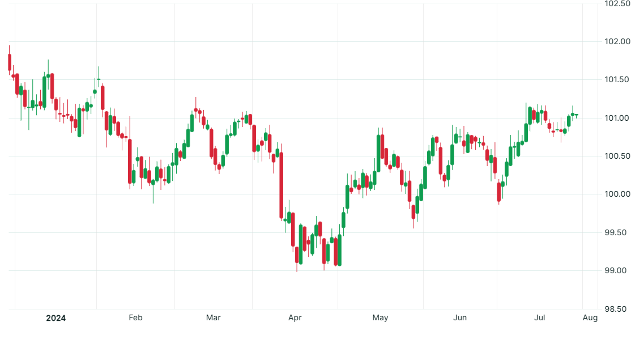644x339 pixels.
Task: Click the 102.50 price axis label
Action: pos(617,3)
